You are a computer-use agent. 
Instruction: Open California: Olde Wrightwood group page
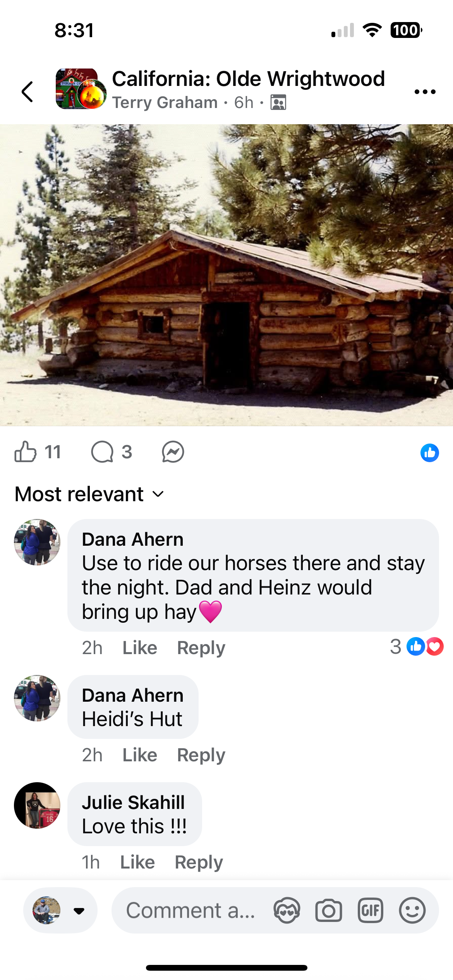click(x=248, y=79)
